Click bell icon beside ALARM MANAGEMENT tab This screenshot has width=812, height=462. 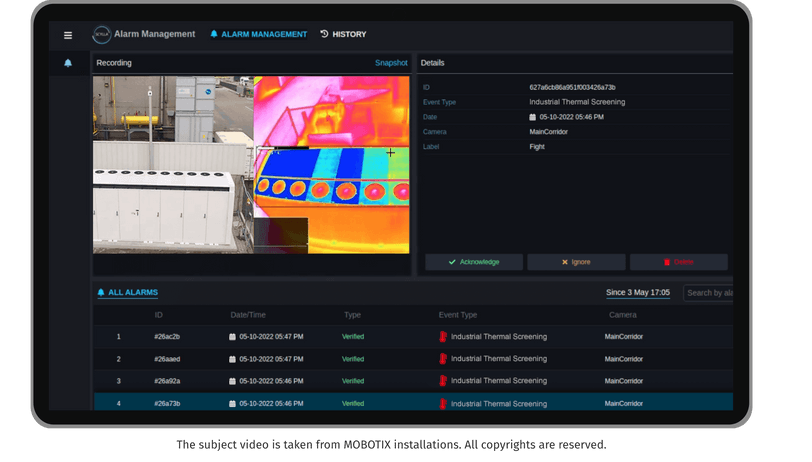214,34
